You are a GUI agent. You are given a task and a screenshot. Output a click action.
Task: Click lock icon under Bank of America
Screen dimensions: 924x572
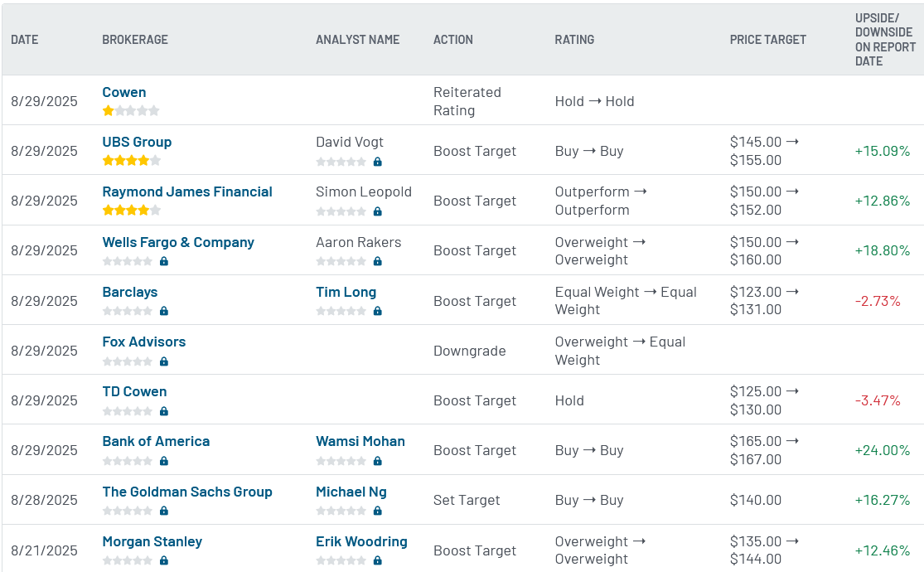click(164, 461)
